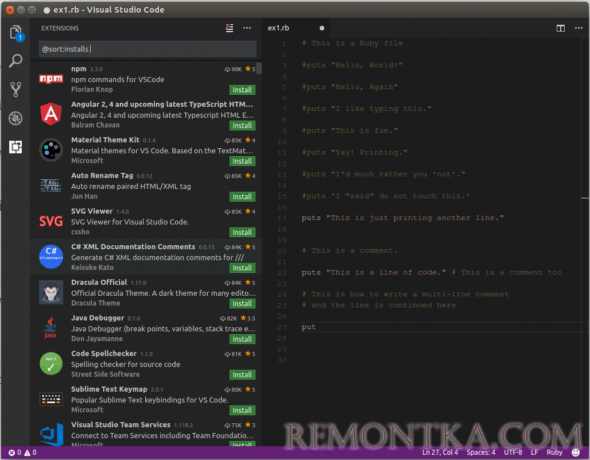Select the Code Spellchecker title

point(104,353)
